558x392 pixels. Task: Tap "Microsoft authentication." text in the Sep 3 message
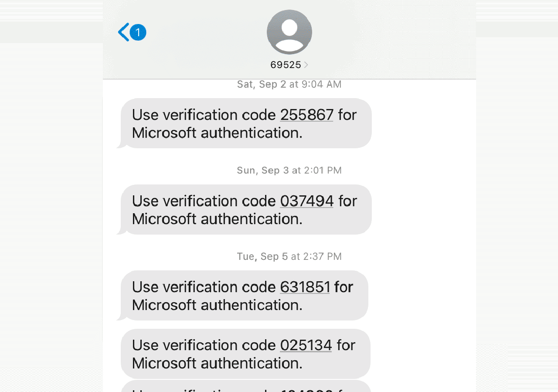(x=217, y=219)
